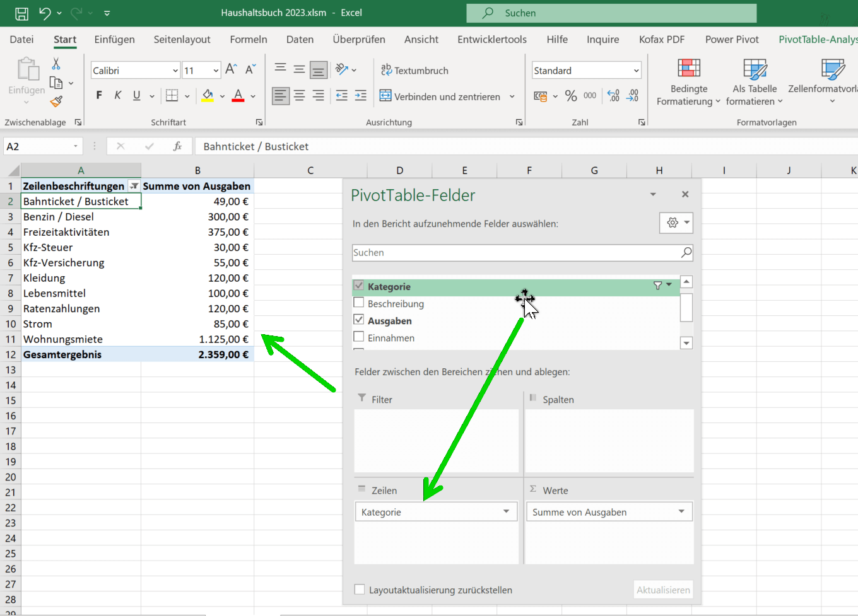Image resolution: width=858 pixels, height=616 pixels.
Task: Remove a decimal place icon
Action: click(632, 96)
